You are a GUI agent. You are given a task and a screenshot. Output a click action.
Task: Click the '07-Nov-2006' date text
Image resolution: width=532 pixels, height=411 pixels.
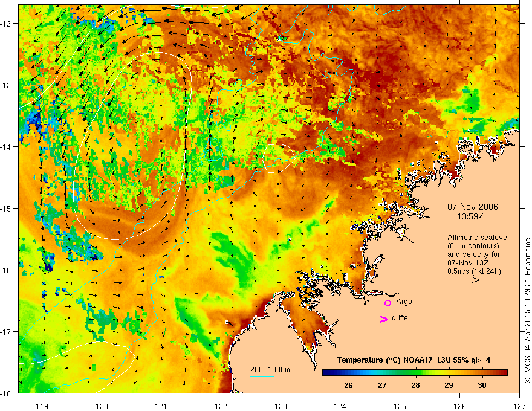(473, 207)
